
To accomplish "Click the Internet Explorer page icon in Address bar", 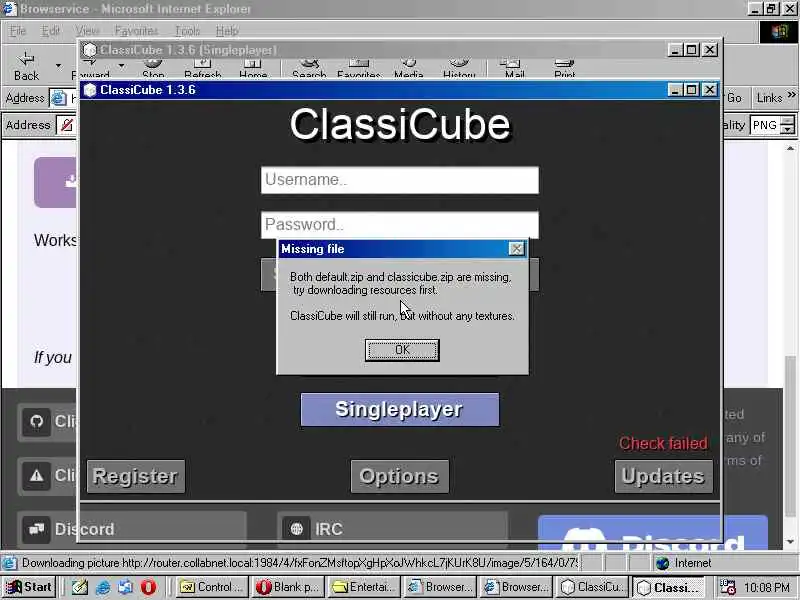I will pyautogui.click(x=59, y=97).
